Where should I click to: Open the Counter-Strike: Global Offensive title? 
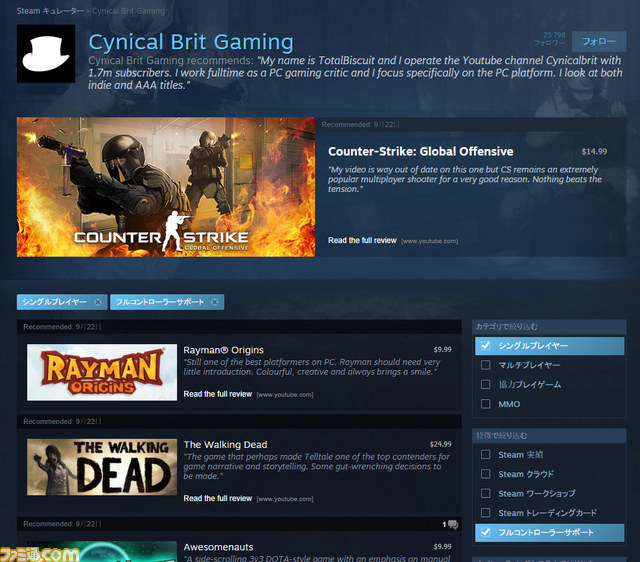pos(420,151)
